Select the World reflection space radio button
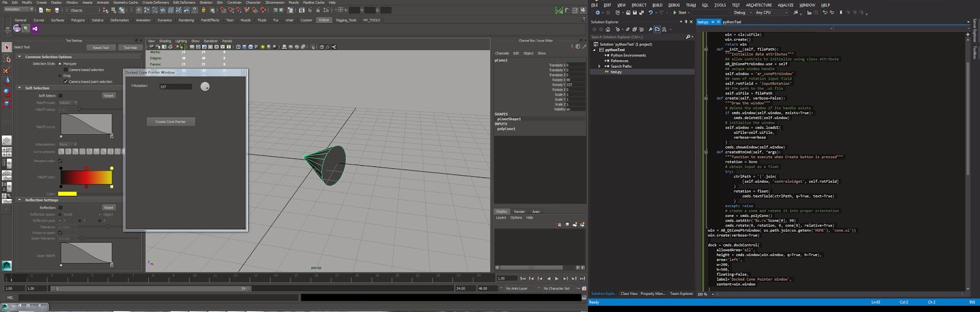The height and width of the screenshot is (312, 980). (60, 215)
